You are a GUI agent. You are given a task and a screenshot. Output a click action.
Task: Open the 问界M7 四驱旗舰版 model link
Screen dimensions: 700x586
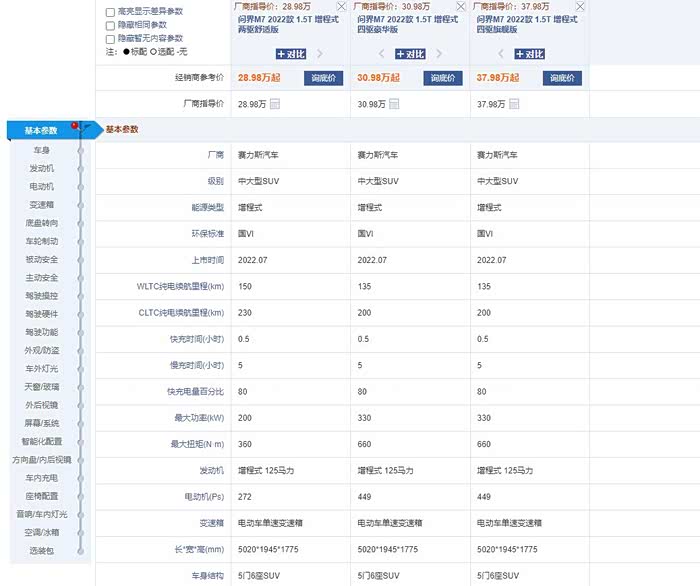pos(527,24)
